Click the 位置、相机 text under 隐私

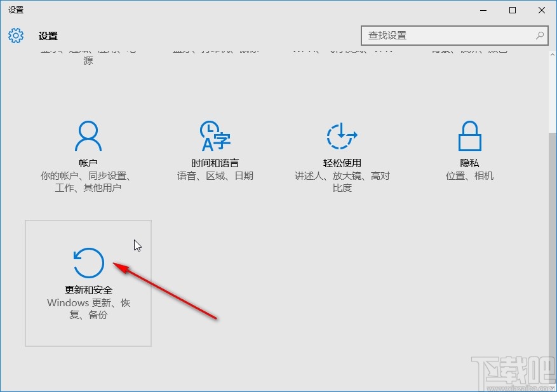(x=469, y=176)
